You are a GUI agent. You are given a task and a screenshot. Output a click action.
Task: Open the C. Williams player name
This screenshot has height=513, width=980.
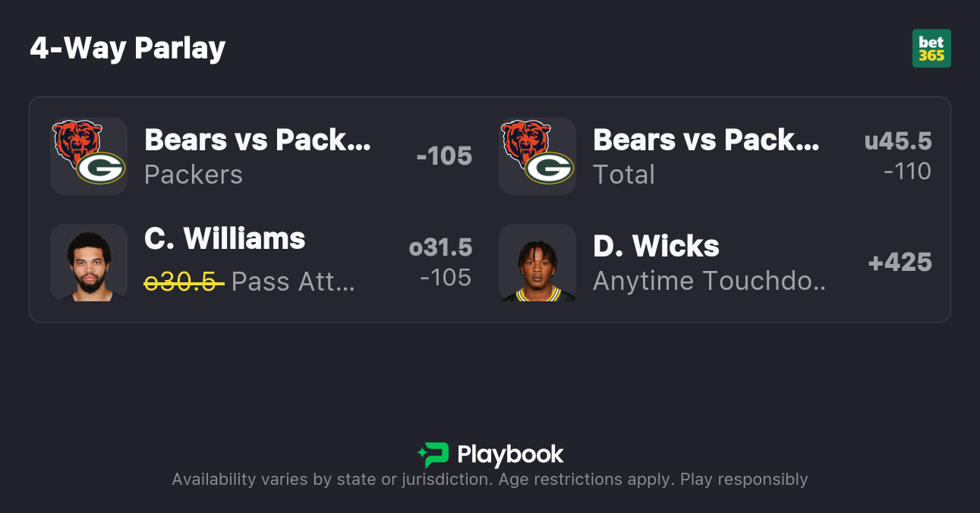click(225, 239)
